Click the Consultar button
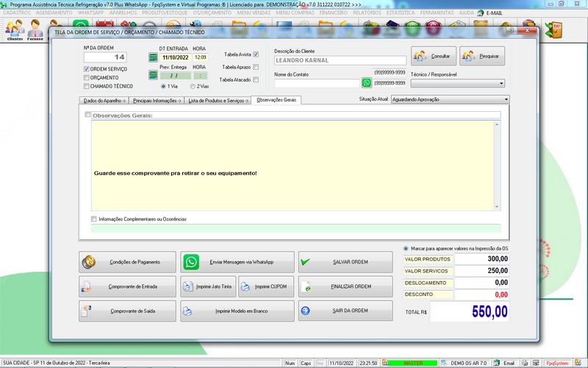The image size is (588, 368). tap(434, 56)
